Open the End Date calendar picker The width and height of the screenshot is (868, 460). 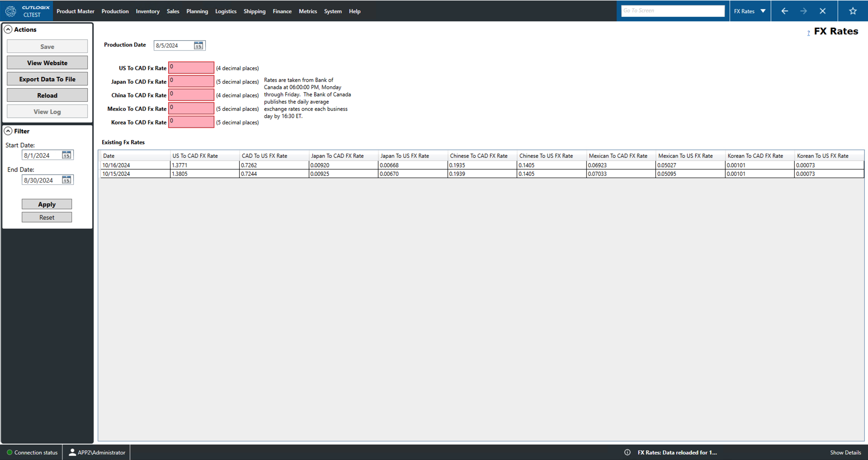tap(66, 179)
